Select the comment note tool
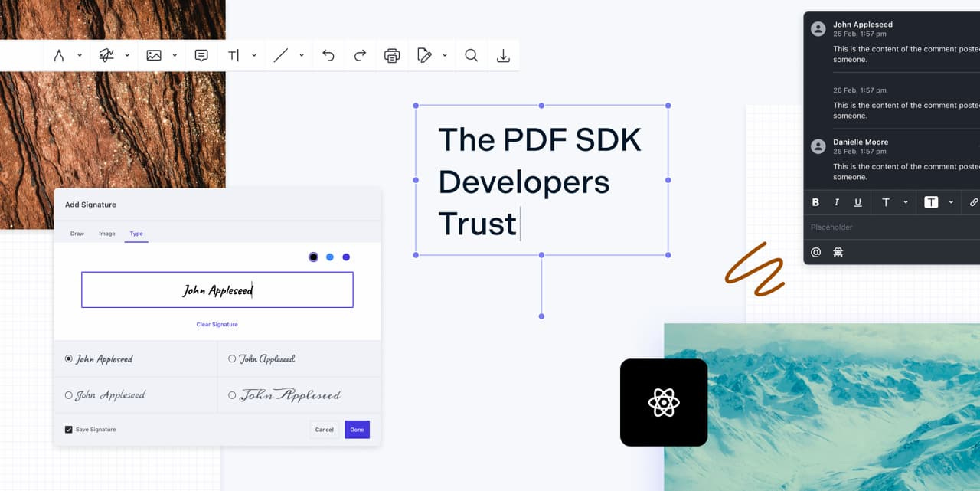The image size is (980, 491). (x=201, y=55)
